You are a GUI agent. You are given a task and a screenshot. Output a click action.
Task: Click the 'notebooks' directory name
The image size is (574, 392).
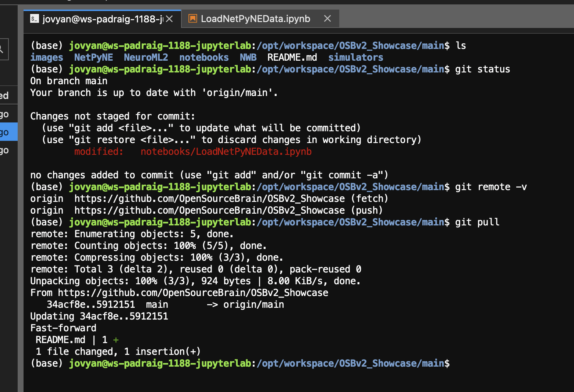[x=204, y=57]
